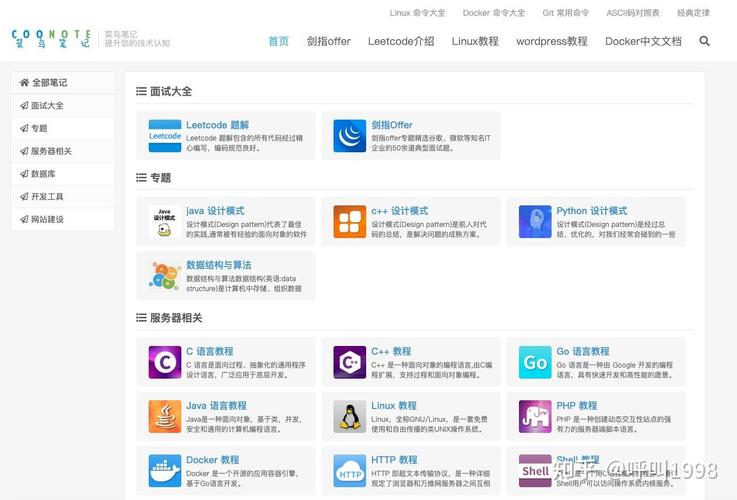
Task: Click the paper plane icon beside 面试大全
Action: [24, 105]
